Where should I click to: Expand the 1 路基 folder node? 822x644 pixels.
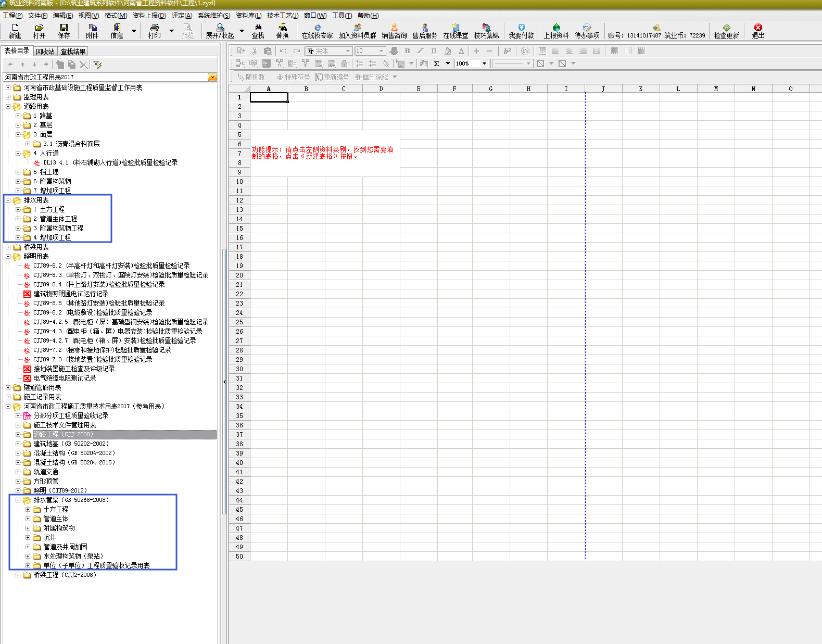[x=18, y=116]
